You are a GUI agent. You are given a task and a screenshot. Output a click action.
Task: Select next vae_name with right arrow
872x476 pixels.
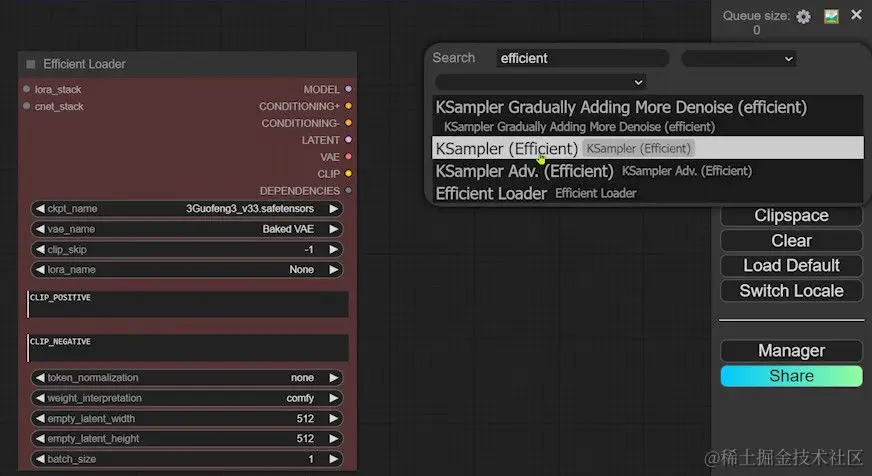(x=334, y=229)
